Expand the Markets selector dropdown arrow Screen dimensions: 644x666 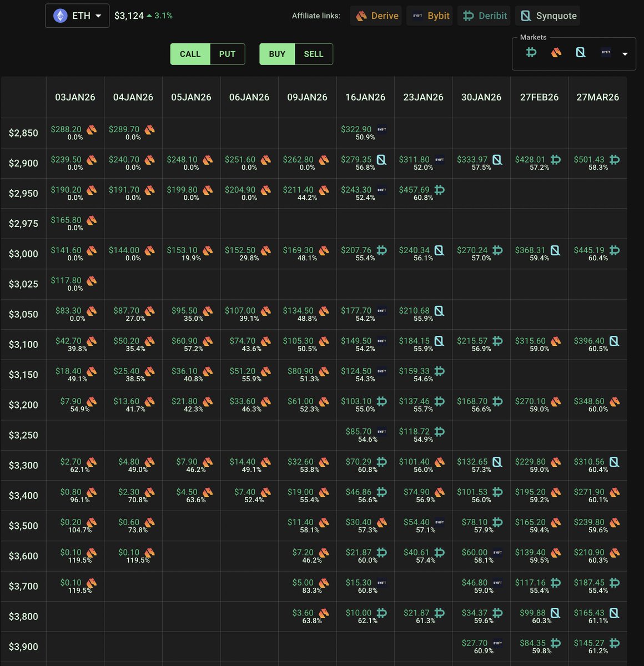tap(625, 54)
